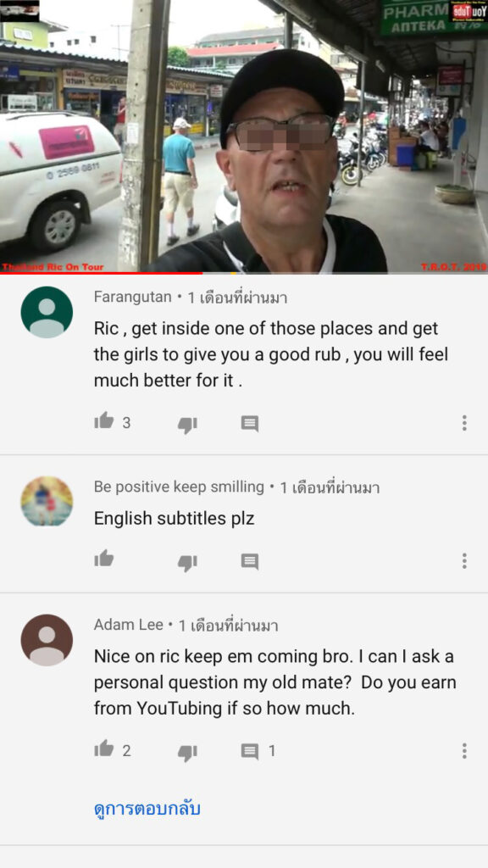Click the Adam Lee username
The image size is (488, 868).
coord(129,625)
